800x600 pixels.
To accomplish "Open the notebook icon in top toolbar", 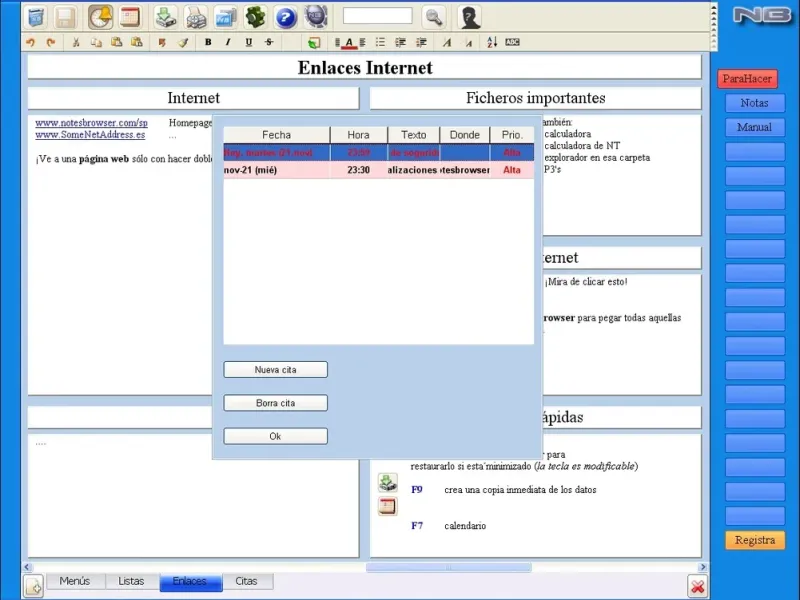I will [36, 17].
